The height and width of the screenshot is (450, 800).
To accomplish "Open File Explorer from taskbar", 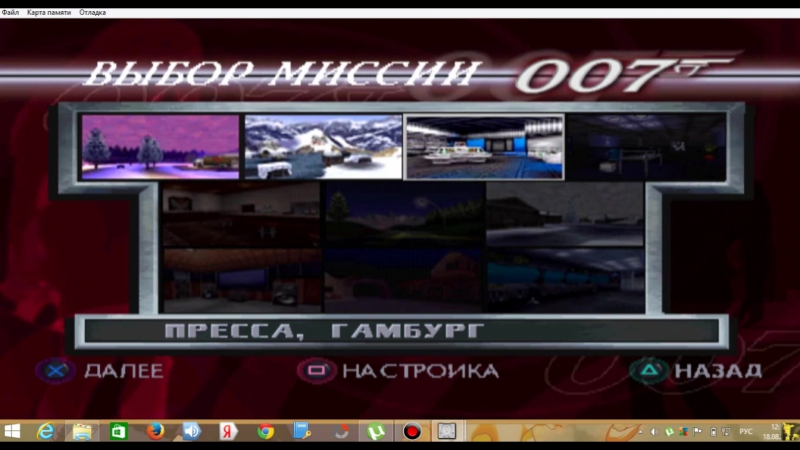I will 82,432.
